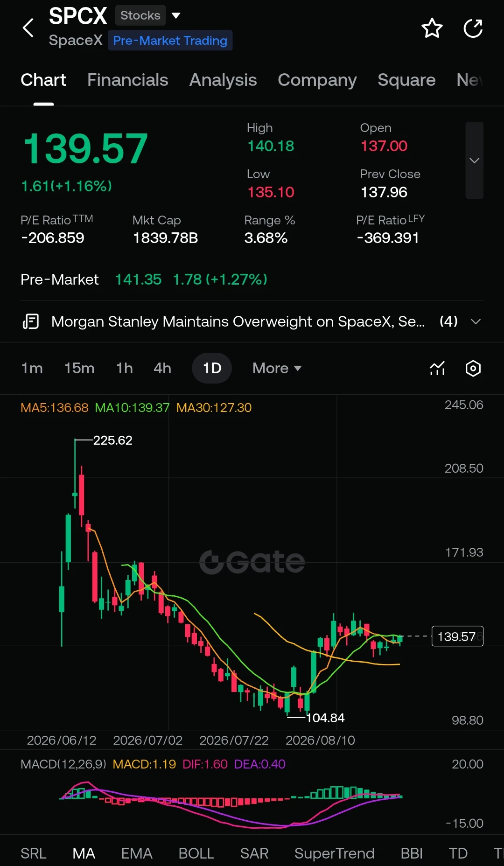Image resolution: width=504 pixels, height=866 pixels.
Task: Tap the news count (4)
Action: pos(448,321)
